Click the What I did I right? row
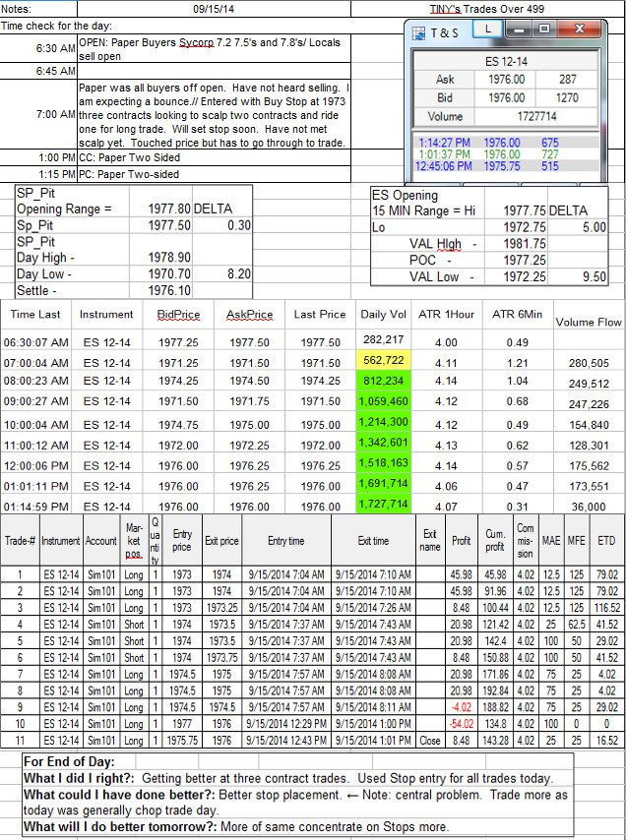This screenshot has width=626, height=840. point(298,778)
